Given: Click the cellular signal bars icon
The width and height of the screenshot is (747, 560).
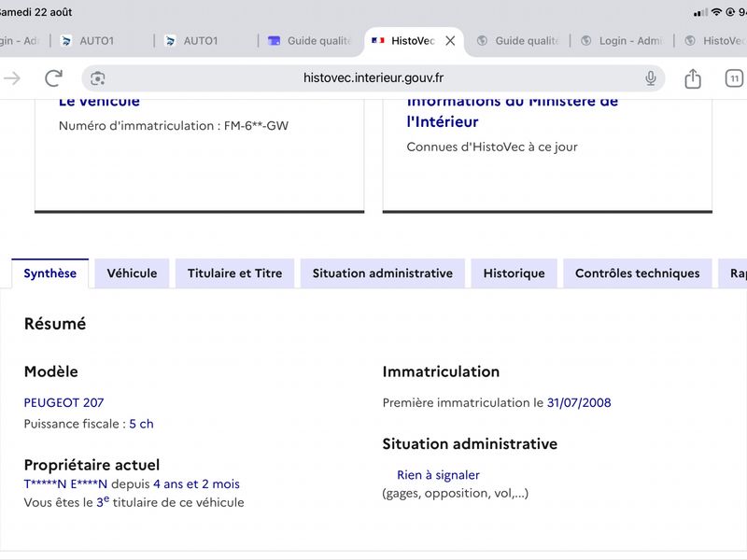Looking at the screenshot, I should point(700,12).
